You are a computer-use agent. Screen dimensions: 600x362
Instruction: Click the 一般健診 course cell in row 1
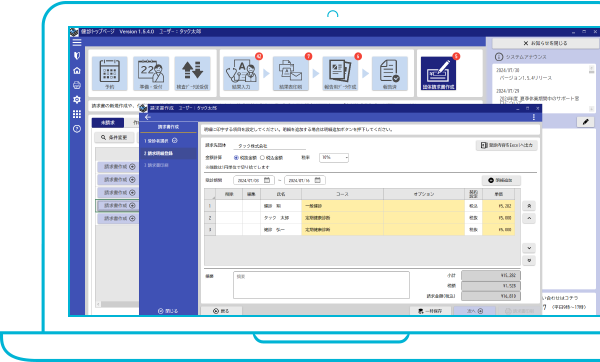coord(342,206)
